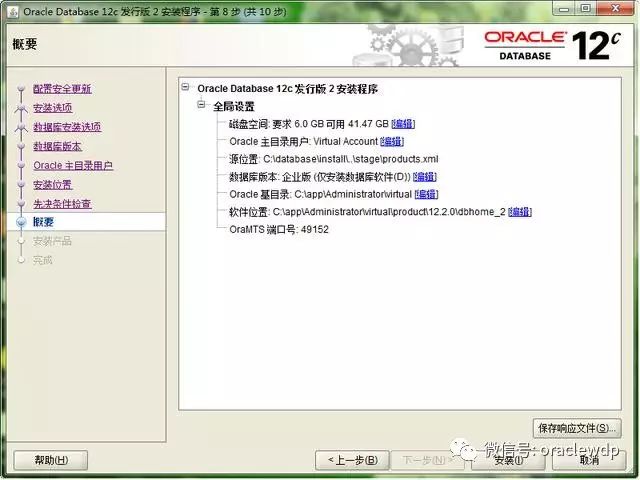Screen dimensions: 640x480
Task: Close the installer window
Action: [616, 8]
